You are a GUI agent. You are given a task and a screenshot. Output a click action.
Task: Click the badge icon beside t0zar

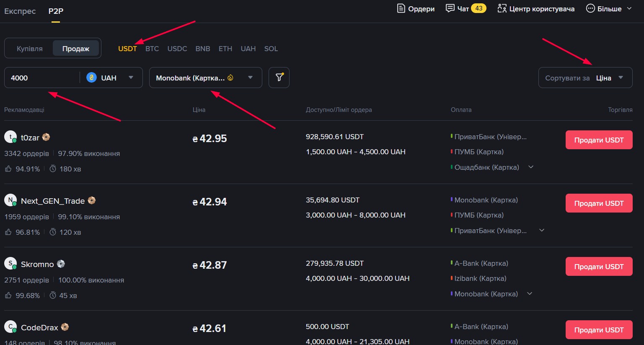pos(46,137)
